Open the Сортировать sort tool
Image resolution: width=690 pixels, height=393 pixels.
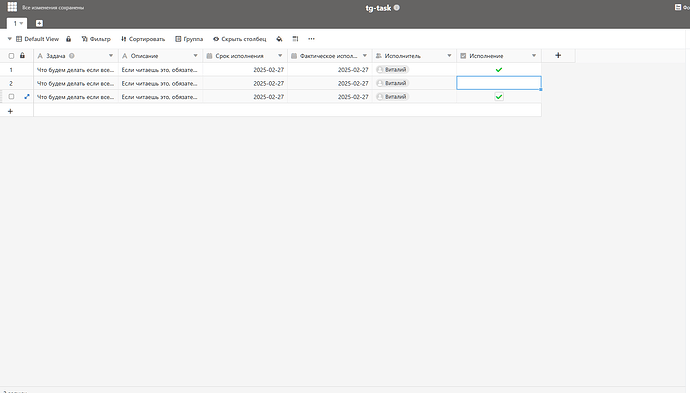coord(143,39)
